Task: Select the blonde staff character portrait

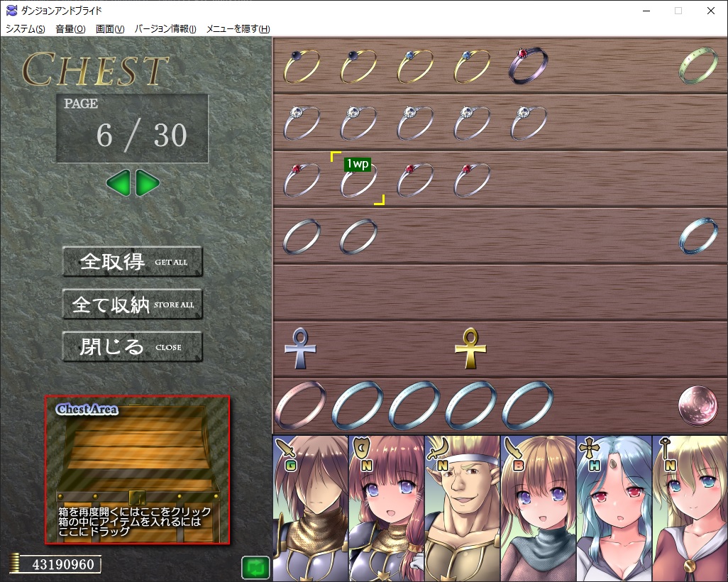Action: (690, 508)
